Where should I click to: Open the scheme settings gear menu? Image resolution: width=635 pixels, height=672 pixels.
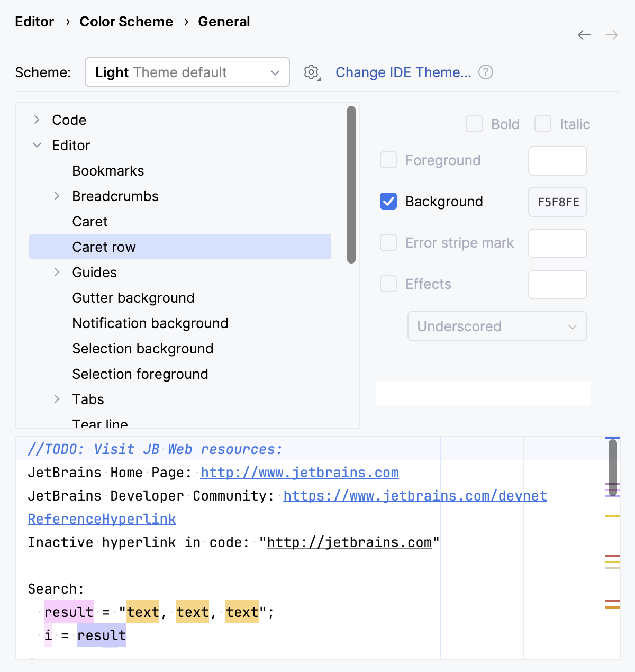[x=311, y=72]
